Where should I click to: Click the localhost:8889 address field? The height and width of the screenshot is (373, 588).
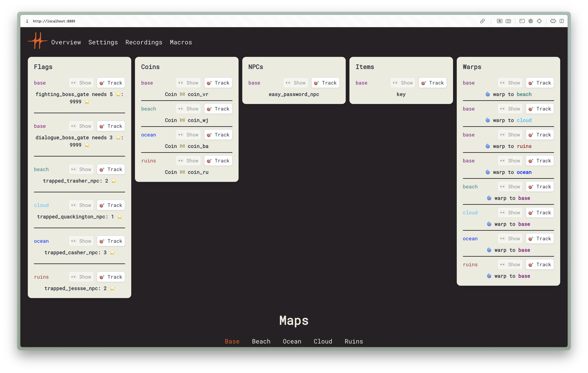coord(54,21)
